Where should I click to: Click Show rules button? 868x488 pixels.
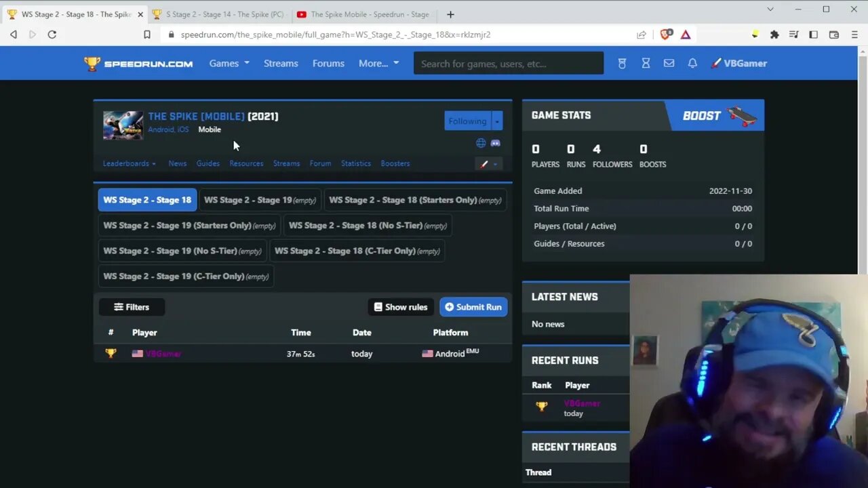[x=401, y=307]
